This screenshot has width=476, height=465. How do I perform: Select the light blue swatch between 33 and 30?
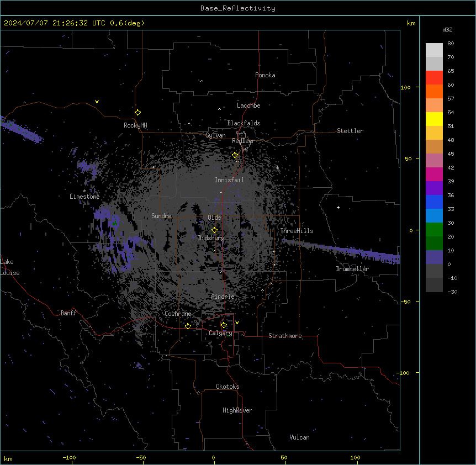[x=434, y=216]
